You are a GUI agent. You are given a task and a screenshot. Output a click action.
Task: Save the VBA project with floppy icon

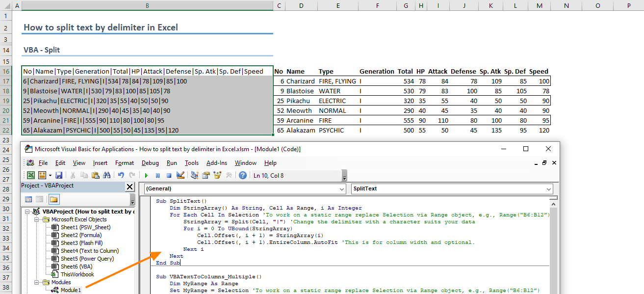click(x=59, y=175)
